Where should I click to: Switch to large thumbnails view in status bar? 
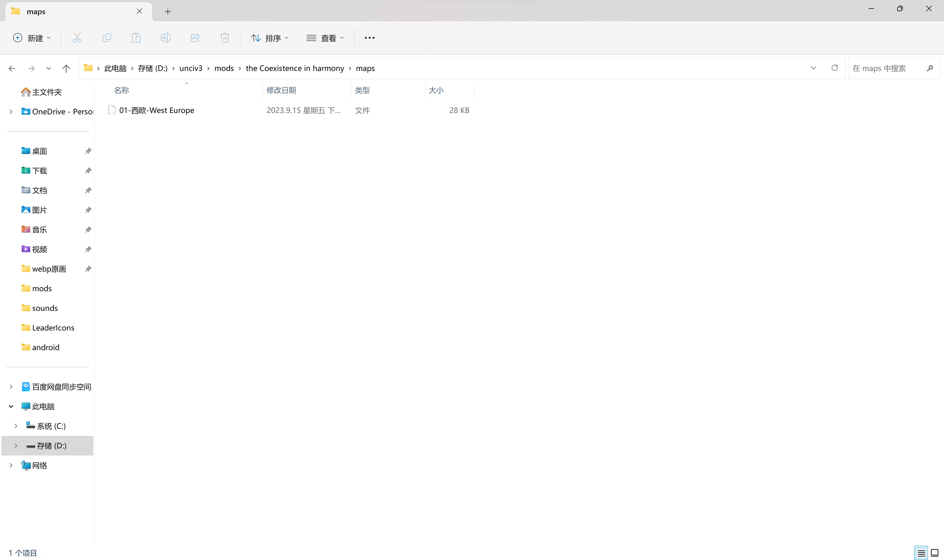[x=934, y=553]
